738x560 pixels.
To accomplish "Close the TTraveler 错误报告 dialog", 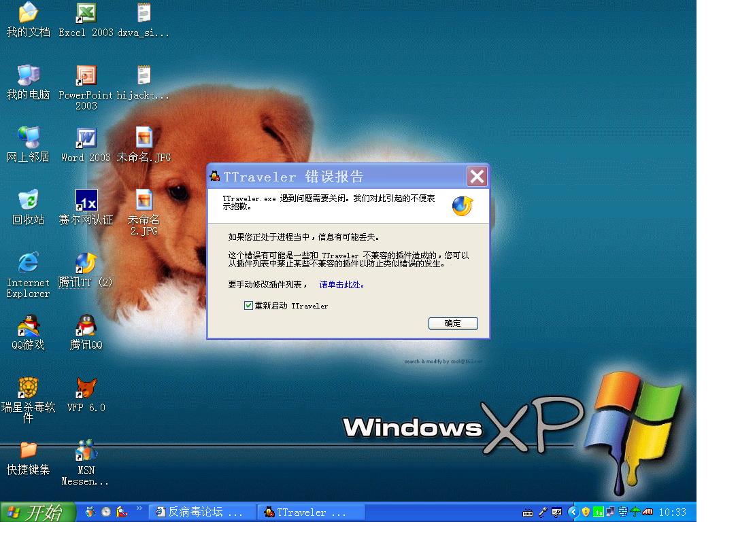I will pos(477,177).
